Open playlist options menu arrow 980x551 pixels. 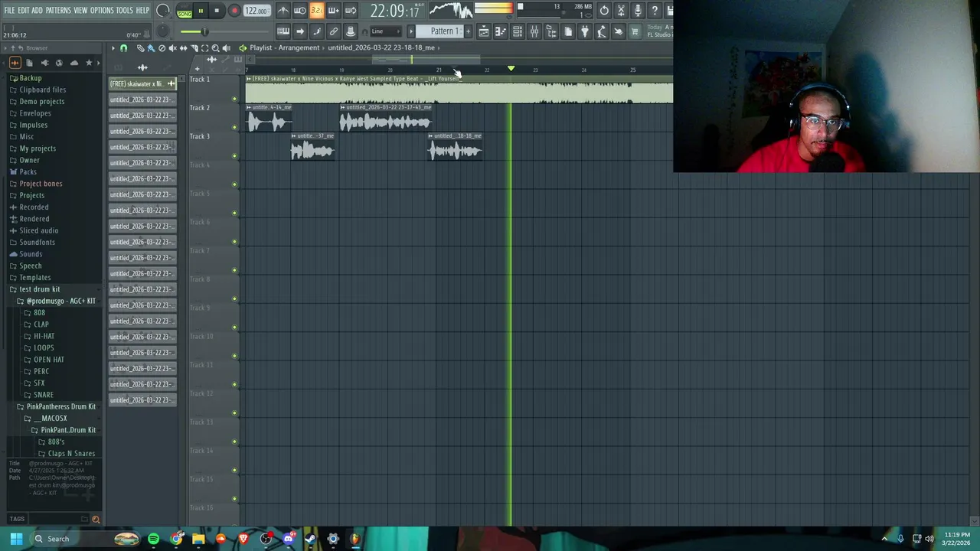pyautogui.click(x=113, y=47)
